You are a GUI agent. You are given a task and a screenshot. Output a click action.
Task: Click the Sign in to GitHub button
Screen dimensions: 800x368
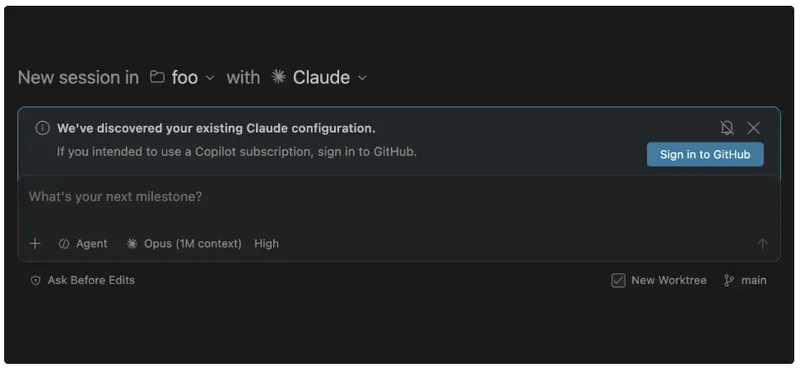705,154
